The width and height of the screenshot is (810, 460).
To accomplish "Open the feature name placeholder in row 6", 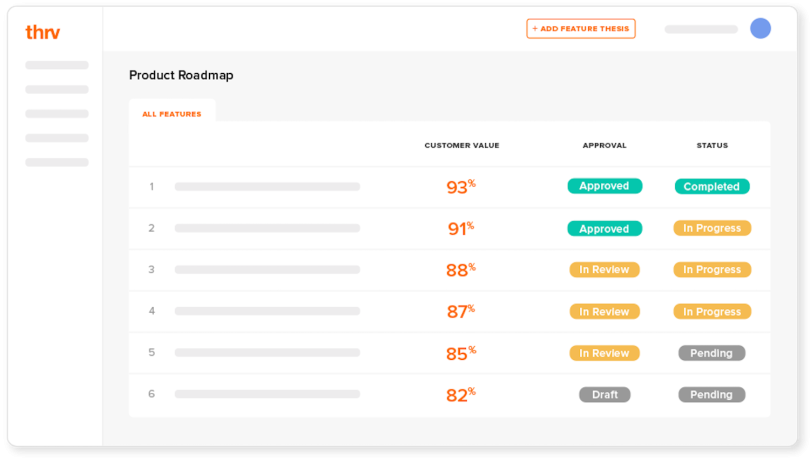I will coord(267,394).
